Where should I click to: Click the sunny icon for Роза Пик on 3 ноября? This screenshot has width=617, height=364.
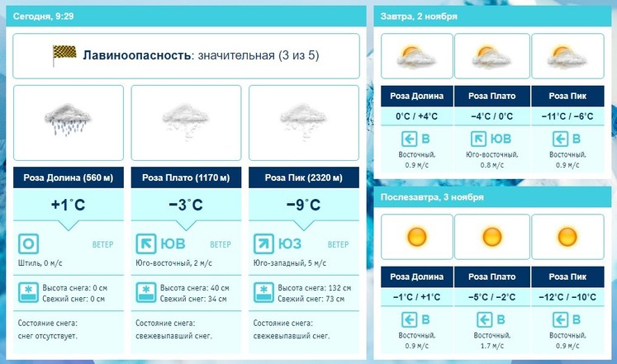567,237
